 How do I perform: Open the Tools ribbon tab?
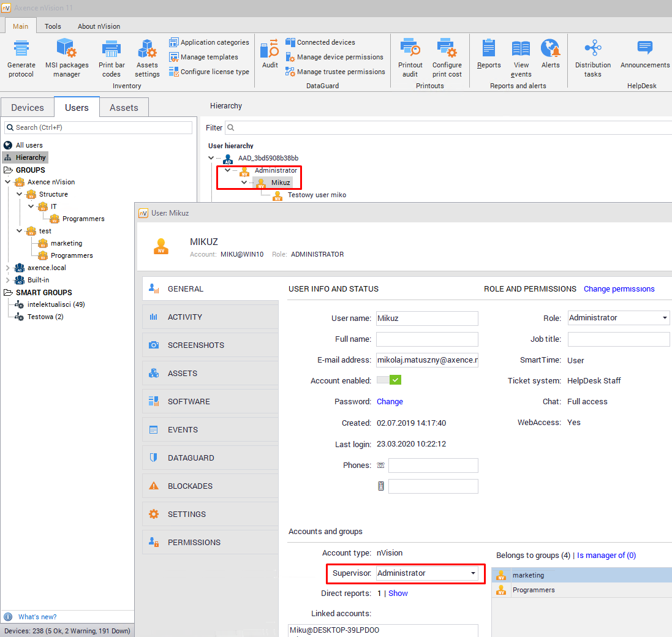53,26
